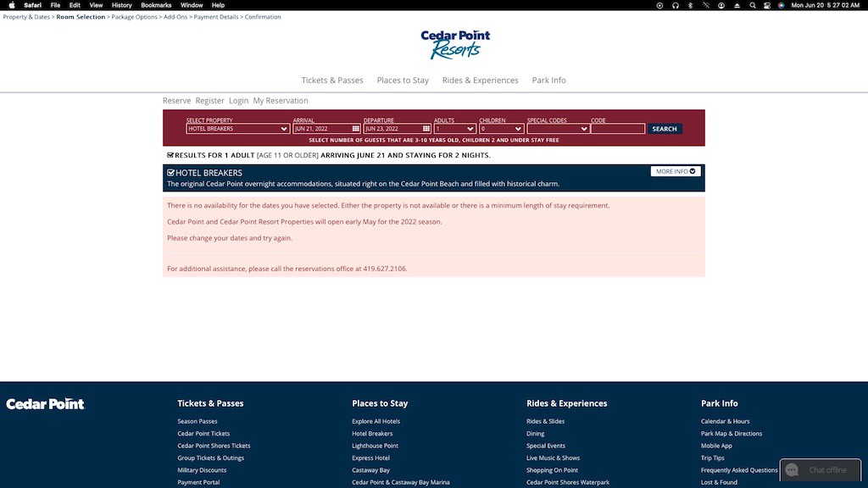This screenshot has height=488, width=868.
Task: Click the Cedar Point Resorts logo
Action: click(x=455, y=45)
